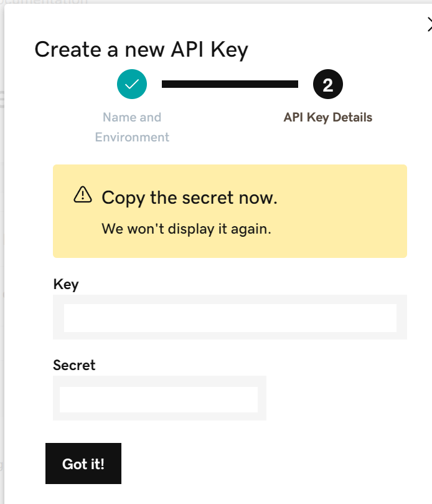
Task: Click the 'Secret' field label
Action: tap(74, 366)
